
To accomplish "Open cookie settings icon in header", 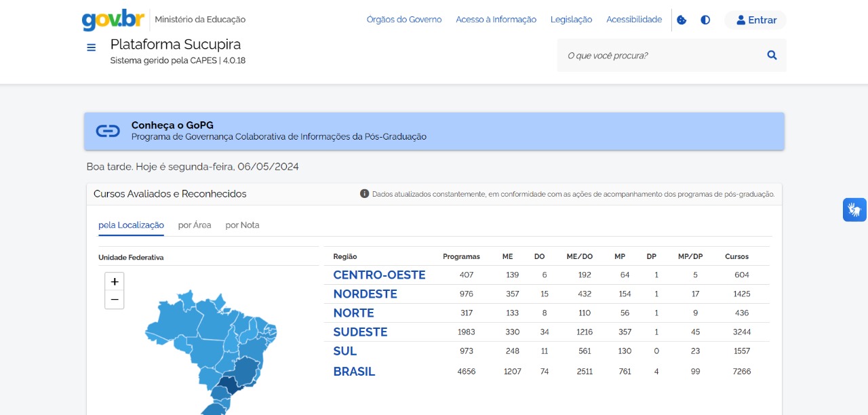I will [x=682, y=20].
